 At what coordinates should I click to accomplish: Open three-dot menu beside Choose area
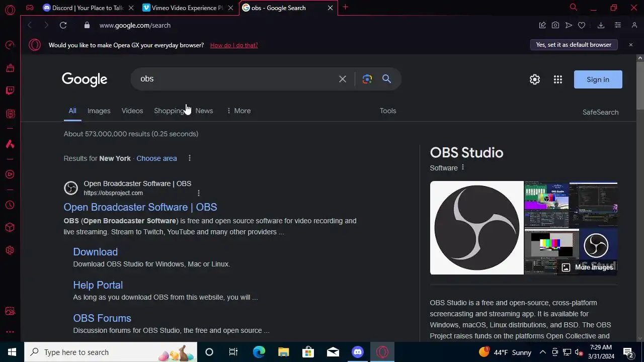pos(190,158)
